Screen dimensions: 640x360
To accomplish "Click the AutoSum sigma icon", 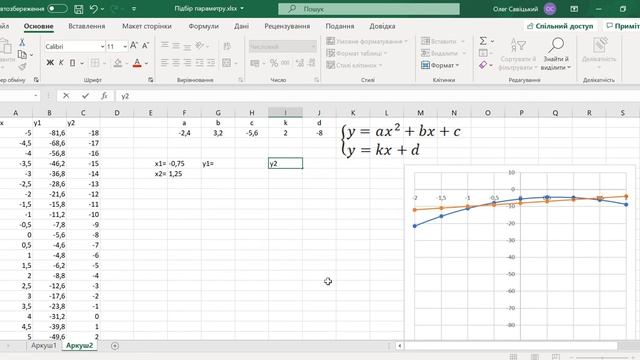I will click(x=483, y=41).
